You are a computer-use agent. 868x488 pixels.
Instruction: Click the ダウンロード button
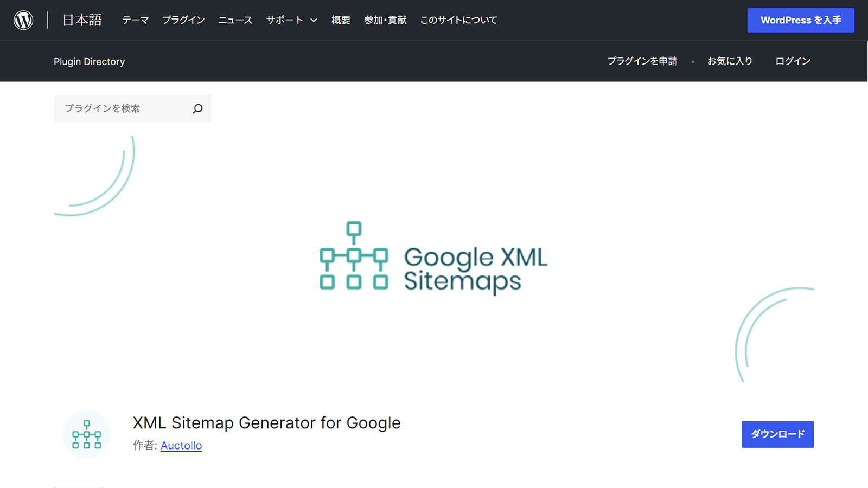coord(778,434)
